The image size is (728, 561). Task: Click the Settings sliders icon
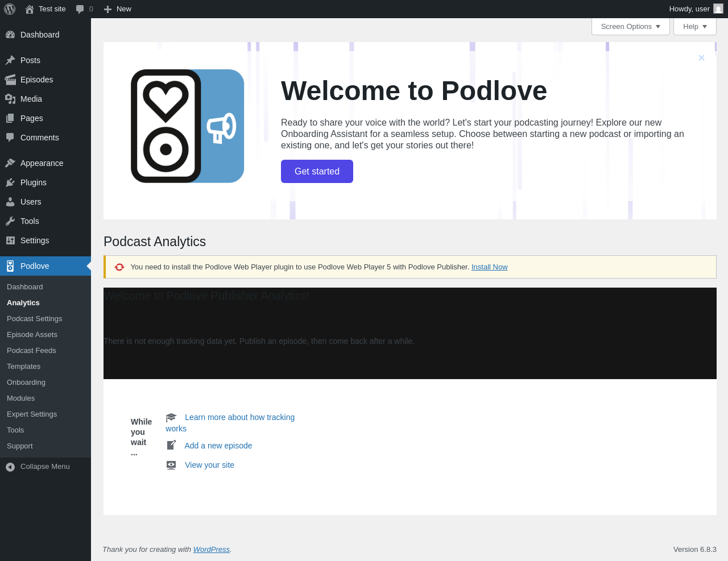[10, 240]
